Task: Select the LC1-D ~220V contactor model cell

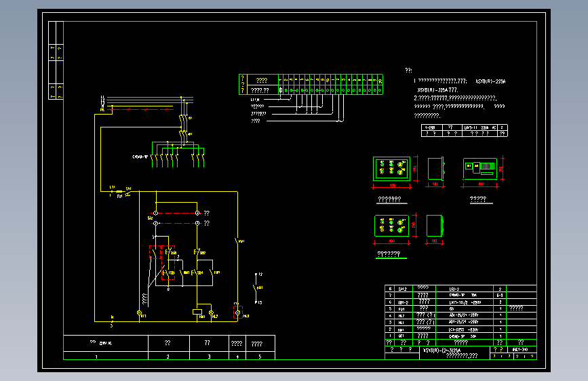Action: pyautogui.click(x=465, y=329)
